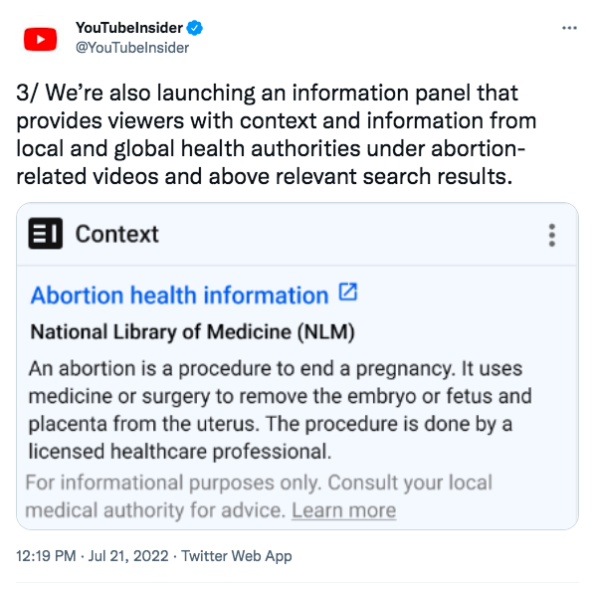Click the Context panel header bar
The width and height of the screenshot is (595, 589).
coord(298,234)
